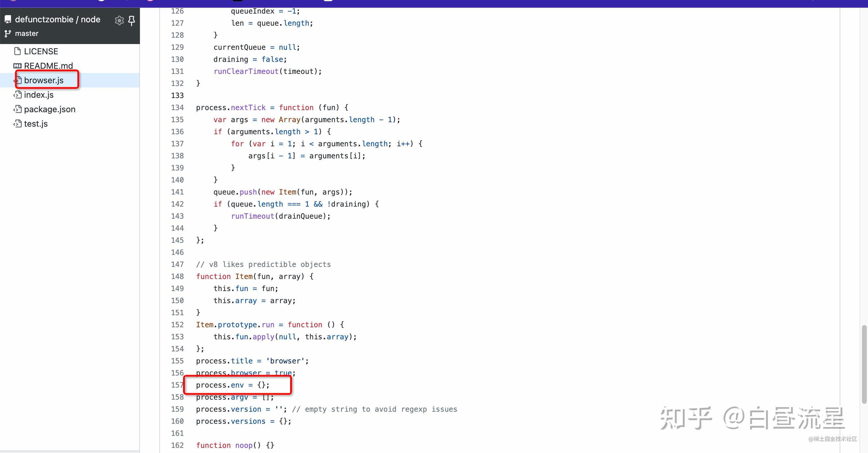The height and width of the screenshot is (453, 868).
Task: Click the LICENSE file icon
Action: point(17,51)
